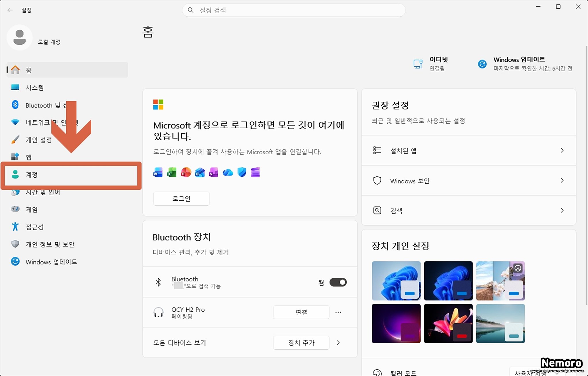
Task: Click the QCY H2 Pro headphone icon
Action: tap(158, 312)
